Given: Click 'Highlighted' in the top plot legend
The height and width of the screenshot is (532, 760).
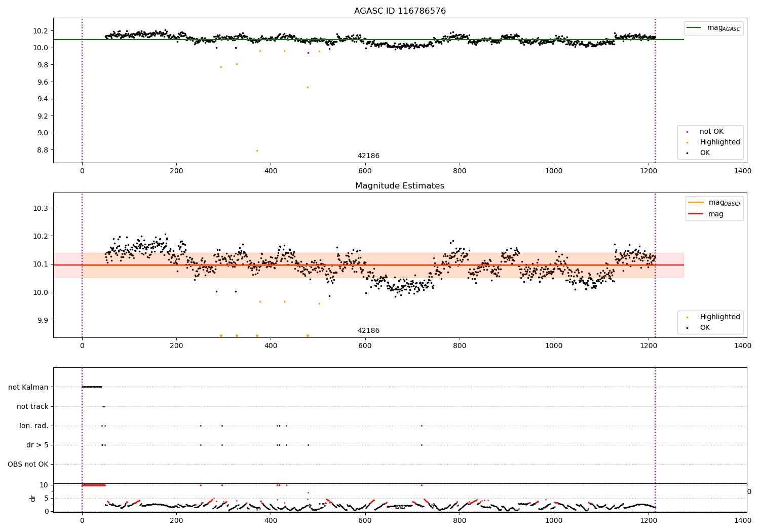Looking at the screenshot, I should tap(720, 142).
